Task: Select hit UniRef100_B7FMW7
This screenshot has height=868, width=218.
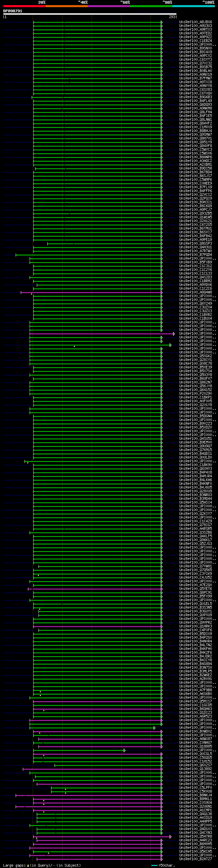Action: tap(196, 78)
